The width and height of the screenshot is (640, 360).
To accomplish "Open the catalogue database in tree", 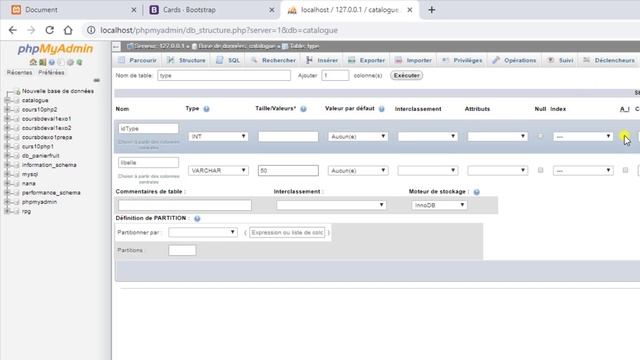I will pyautogui.click(x=35, y=100).
